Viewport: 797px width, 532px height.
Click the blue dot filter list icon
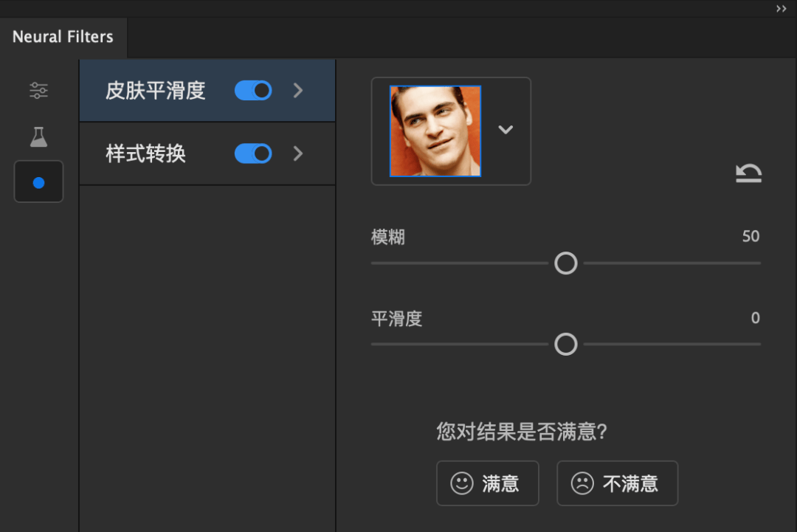point(38,182)
